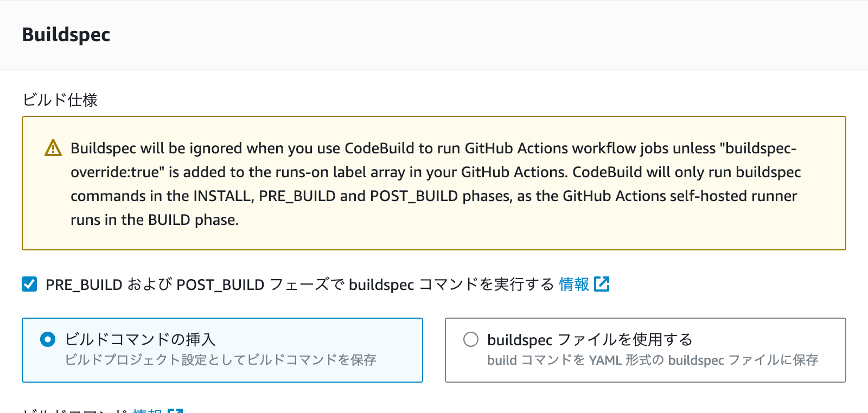
Task: Disable running buildspec commands in PRE_BUILD phase
Action: click(29, 284)
